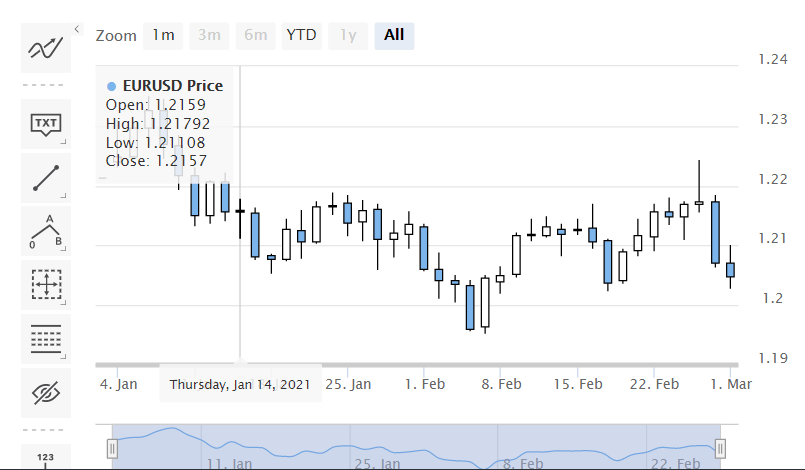This screenshot has height=470, width=805.
Task: Toggle EURUSD Price series legend dot
Action: pyautogui.click(x=111, y=86)
